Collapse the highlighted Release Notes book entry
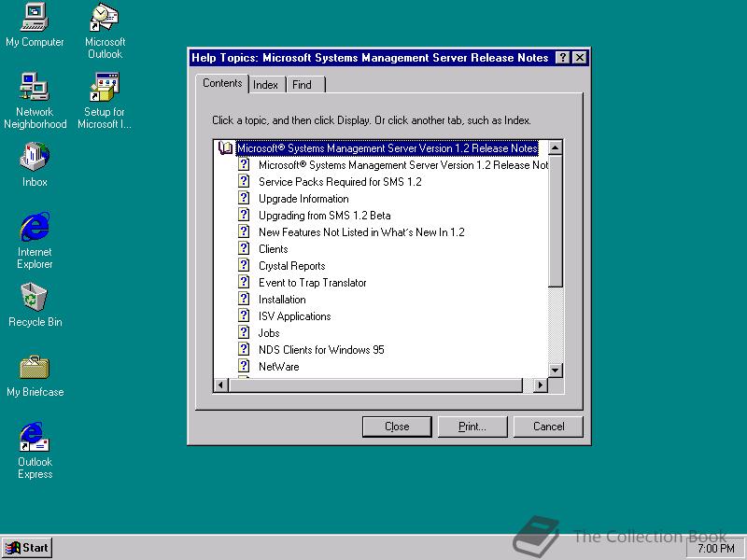 pyautogui.click(x=388, y=148)
